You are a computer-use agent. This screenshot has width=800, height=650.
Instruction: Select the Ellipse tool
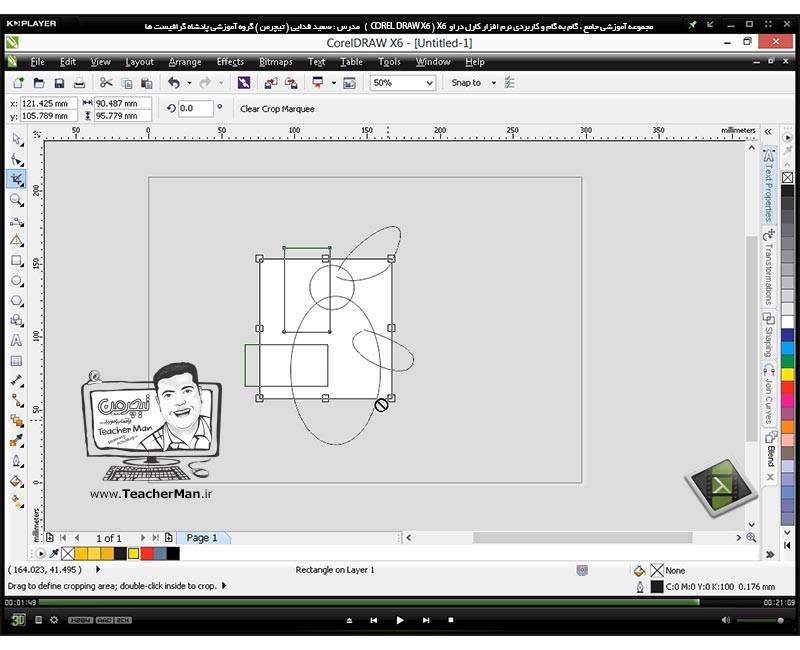tap(16, 281)
